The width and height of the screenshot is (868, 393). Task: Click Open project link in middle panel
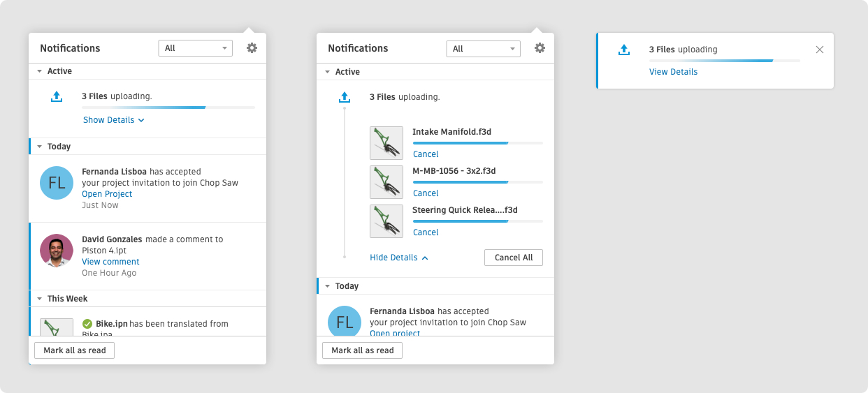point(395,334)
